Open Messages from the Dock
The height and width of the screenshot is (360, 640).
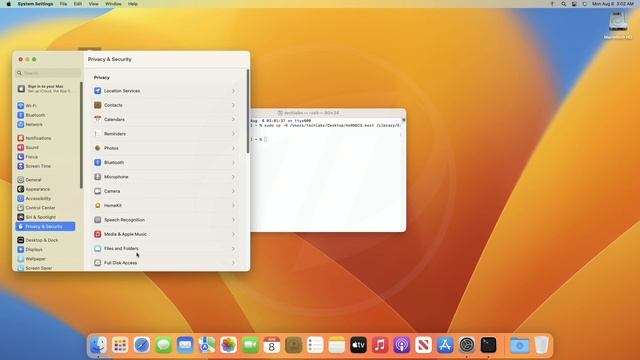pyautogui.click(x=163, y=345)
